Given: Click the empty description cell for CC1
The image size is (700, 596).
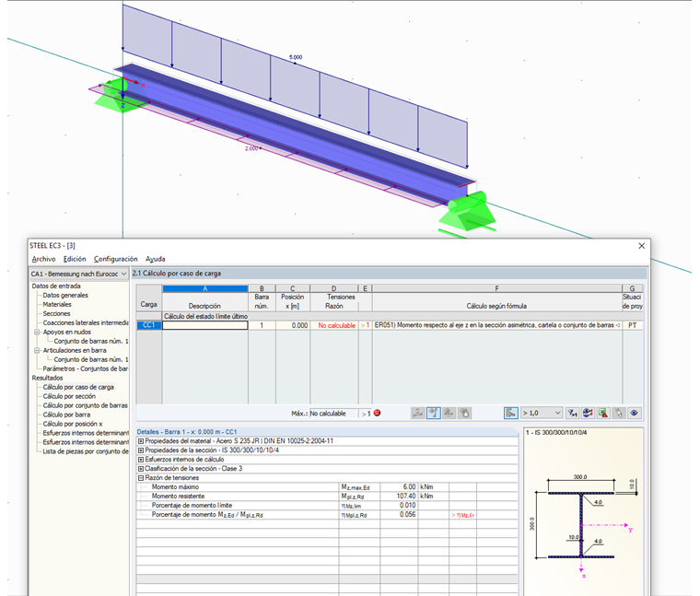Looking at the screenshot, I should (x=204, y=325).
